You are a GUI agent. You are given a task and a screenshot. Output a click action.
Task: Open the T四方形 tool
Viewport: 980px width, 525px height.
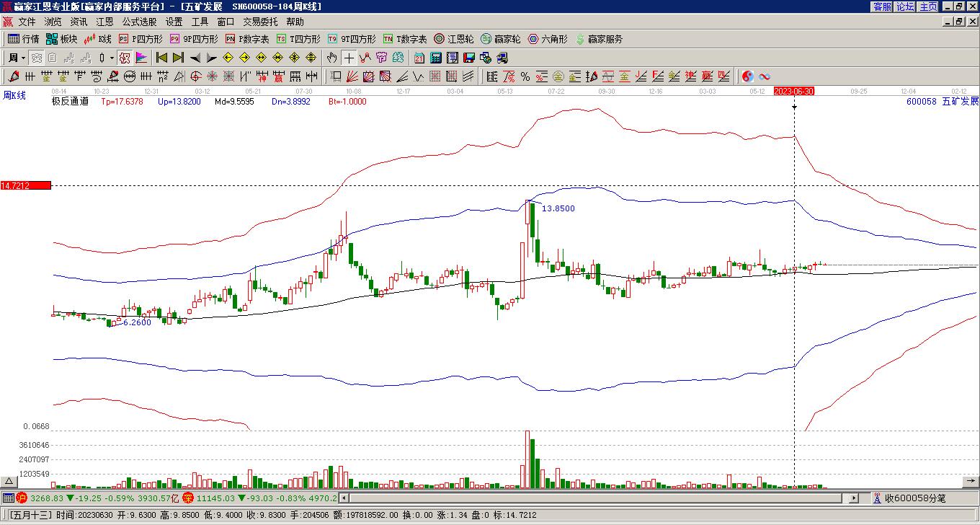tap(298, 39)
